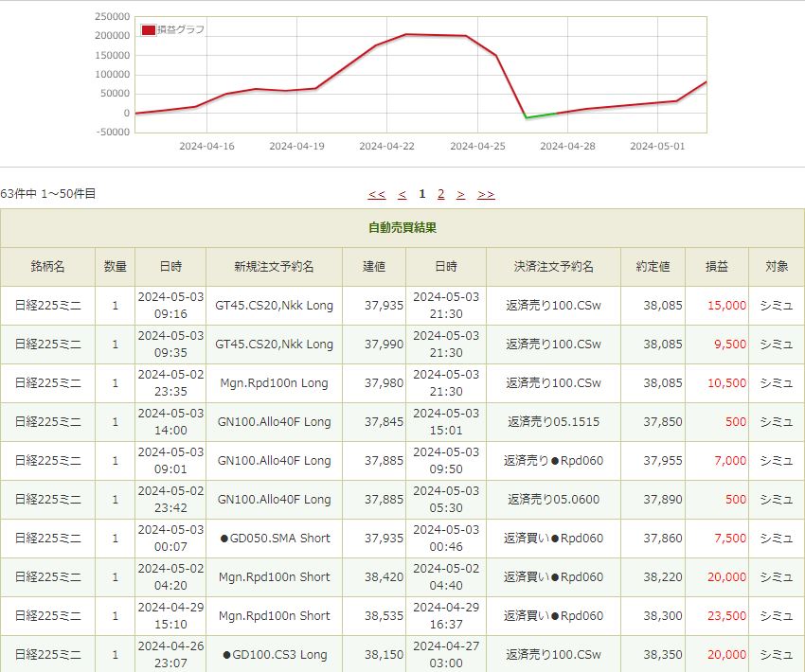Click the 決済注文予約名 column header
Screen dimensions: 805x672
point(553,267)
